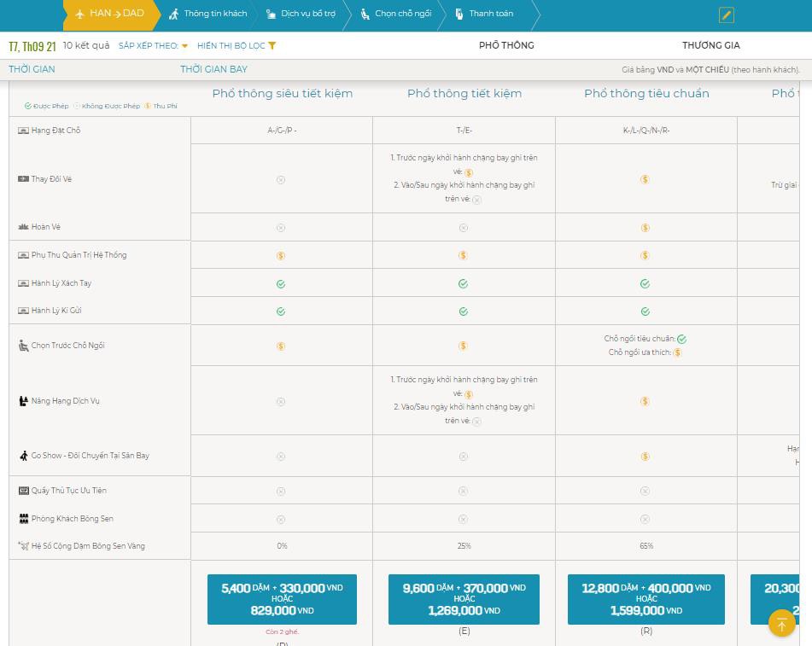This screenshot has width=812, height=646.
Task: Go to Chọn chỗ ngồi step
Action: click(x=397, y=14)
